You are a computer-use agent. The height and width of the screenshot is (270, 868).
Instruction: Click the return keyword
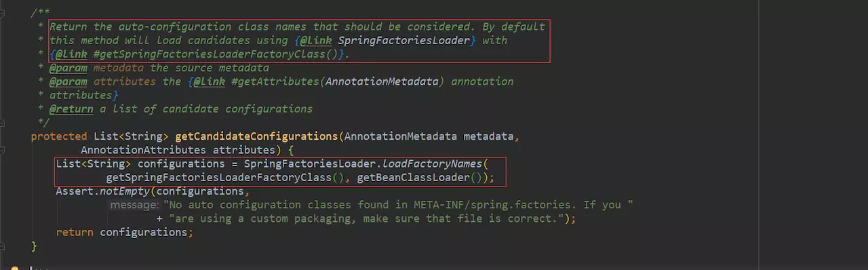(75, 232)
